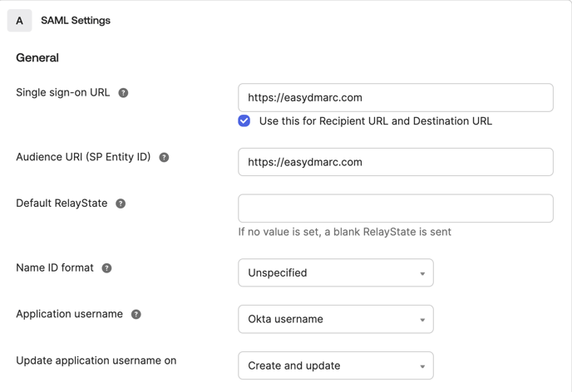Click into the Single sign-on URL field
Image resolution: width=572 pixels, height=392 pixels.
[x=396, y=98]
